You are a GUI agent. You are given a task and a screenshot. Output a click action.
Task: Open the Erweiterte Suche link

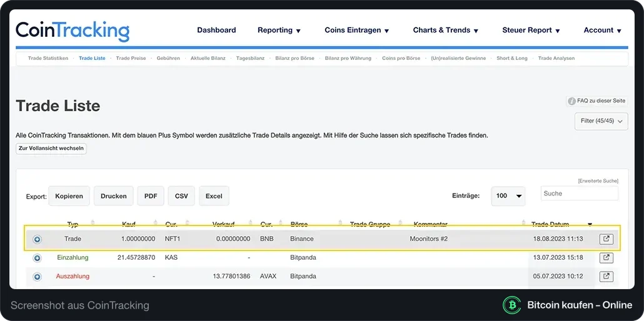(x=598, y=180)
